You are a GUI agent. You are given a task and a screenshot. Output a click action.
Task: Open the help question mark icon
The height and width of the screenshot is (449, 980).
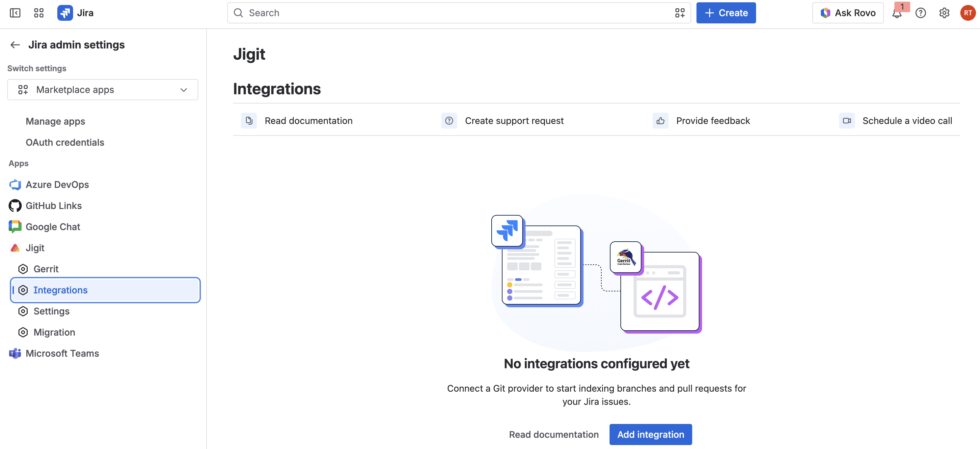pyautogui.click(x=920, y=13)
